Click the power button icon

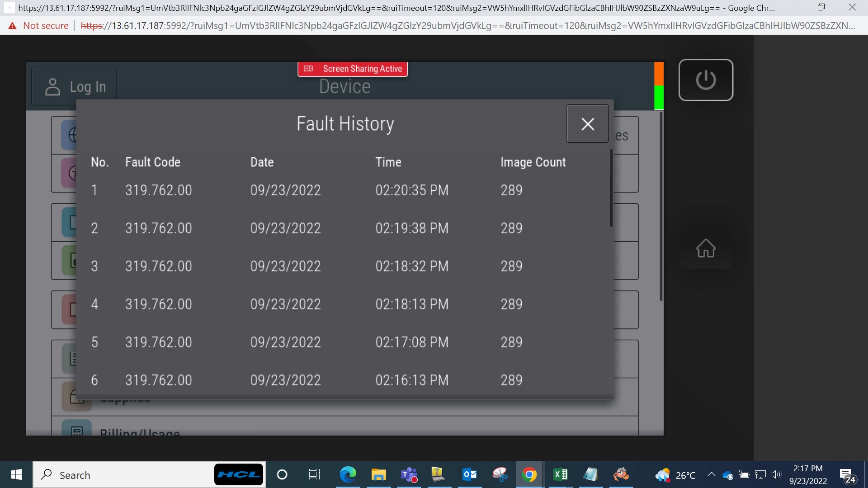pos(706,80)
